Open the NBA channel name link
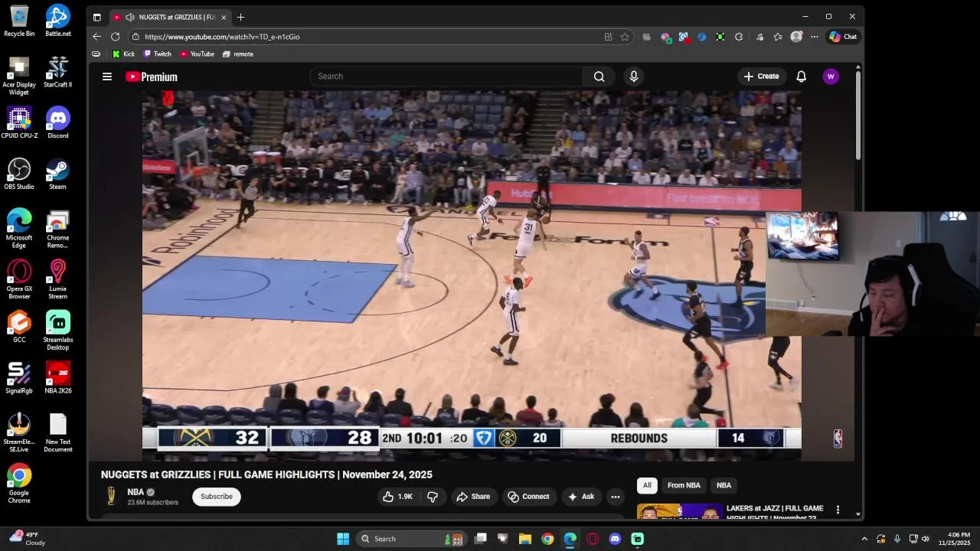 [x=136, y=492]
